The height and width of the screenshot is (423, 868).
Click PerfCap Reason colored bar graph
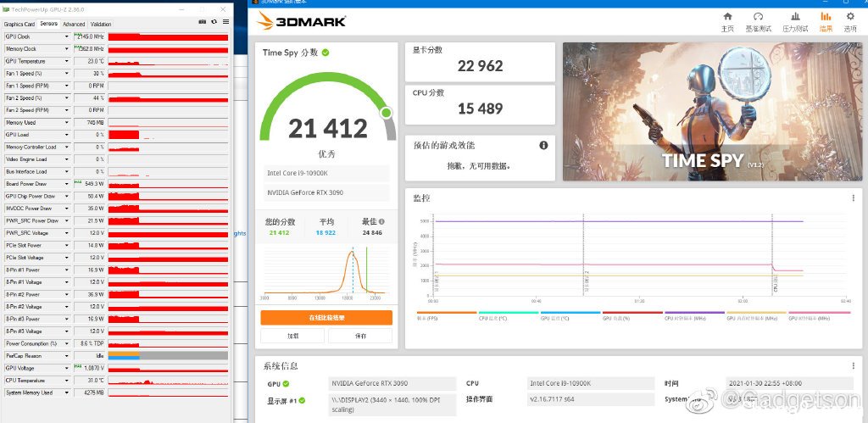click(x=169, y=356)
